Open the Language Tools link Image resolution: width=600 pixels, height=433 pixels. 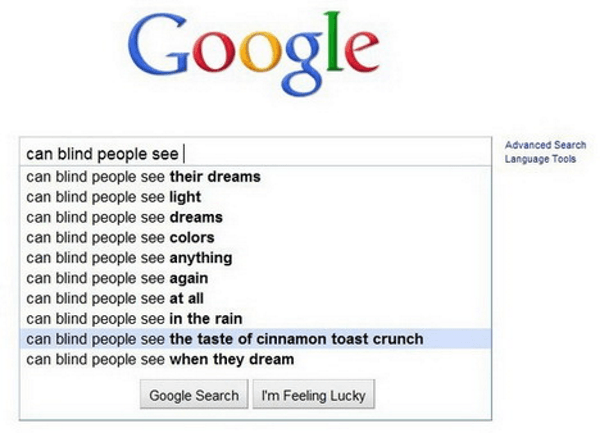[540, 159]
